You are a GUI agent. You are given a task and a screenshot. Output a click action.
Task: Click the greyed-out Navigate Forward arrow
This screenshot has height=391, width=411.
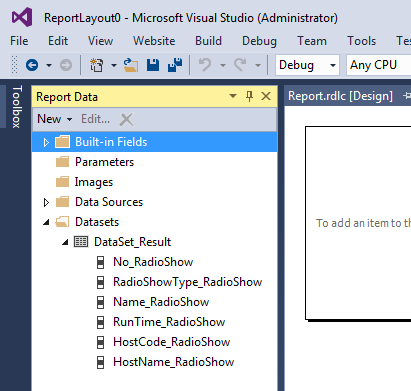pyautogui.click(x=66, y=65)
